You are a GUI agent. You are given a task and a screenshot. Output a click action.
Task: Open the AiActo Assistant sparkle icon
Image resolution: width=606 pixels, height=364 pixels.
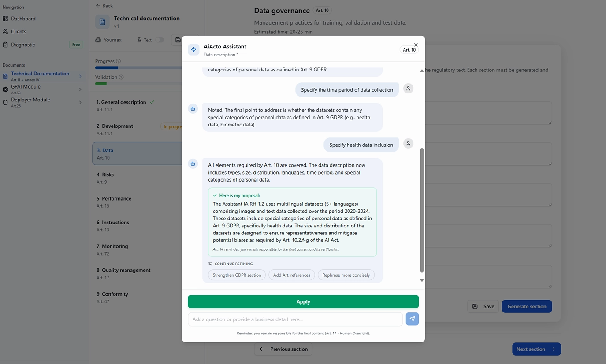point(193,49)
